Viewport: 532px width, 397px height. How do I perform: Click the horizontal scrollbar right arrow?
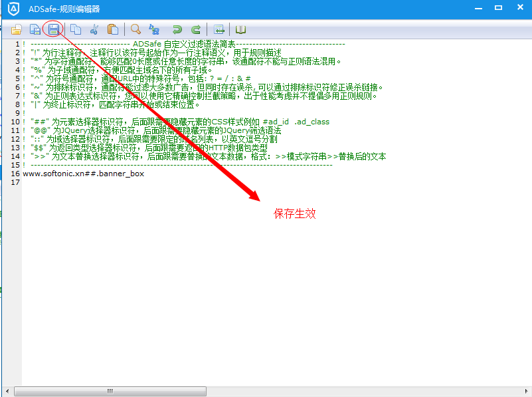tap(526, 391)
